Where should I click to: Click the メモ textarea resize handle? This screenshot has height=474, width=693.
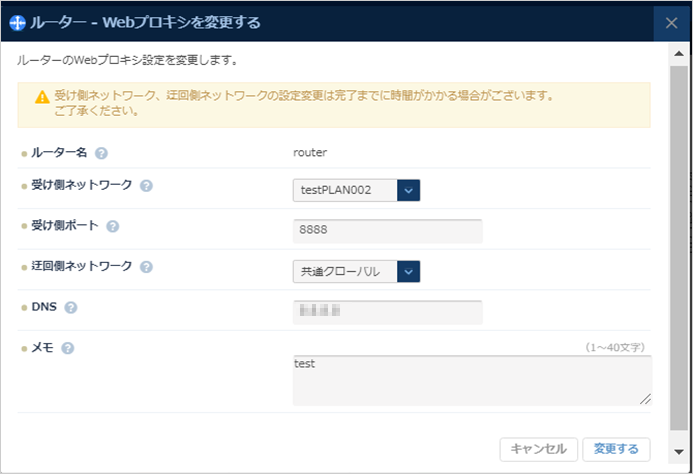tap(645, 399)
